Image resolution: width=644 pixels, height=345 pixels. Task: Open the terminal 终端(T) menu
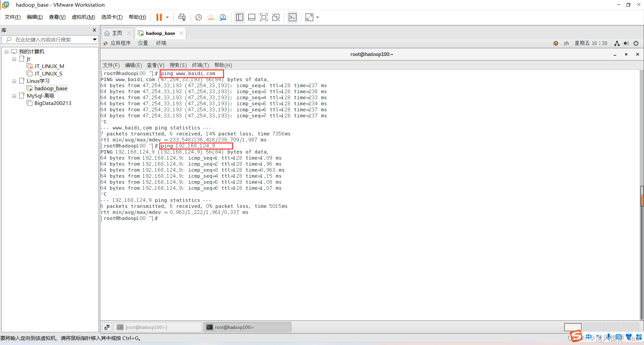(201, 65)
